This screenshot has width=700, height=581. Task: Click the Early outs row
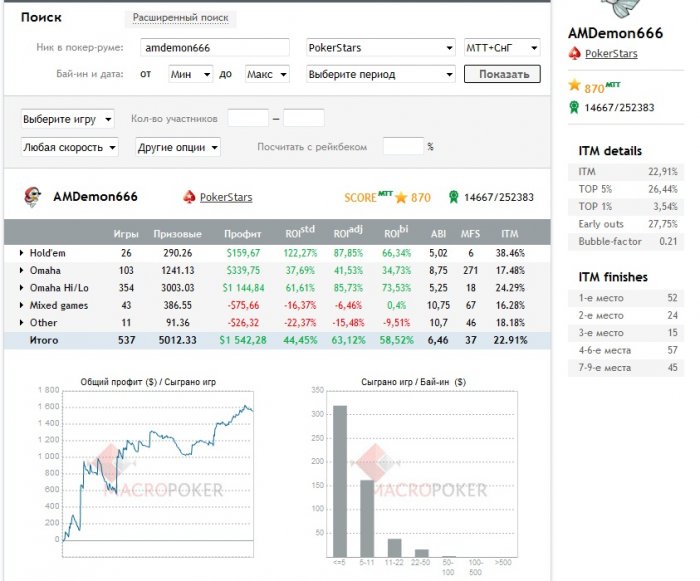pyautogui.click(x=626, y=224)
